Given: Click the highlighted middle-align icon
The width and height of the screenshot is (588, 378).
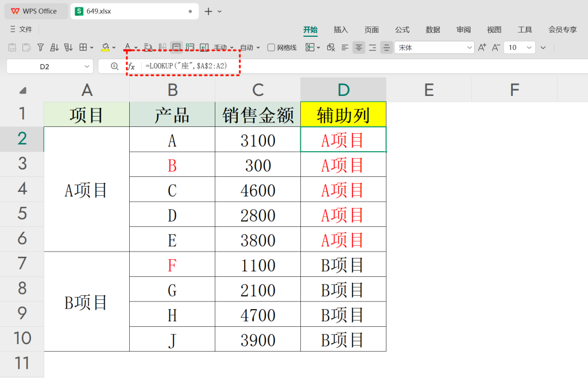Looking at the screenshot, I should 386,48.
